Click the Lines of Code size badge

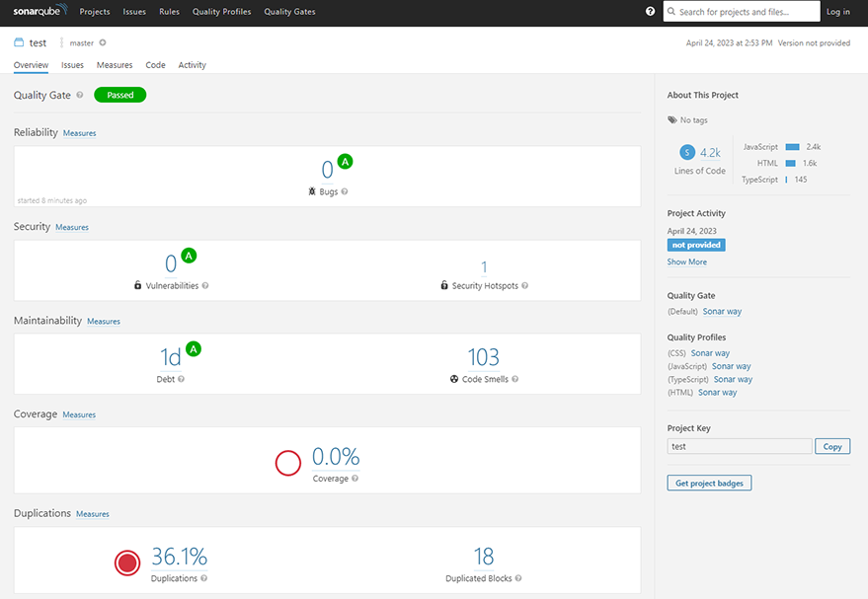687,152
